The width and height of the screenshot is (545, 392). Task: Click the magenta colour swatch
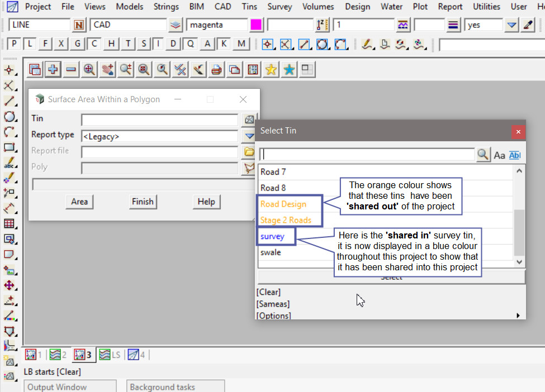[x=257, y=25]
